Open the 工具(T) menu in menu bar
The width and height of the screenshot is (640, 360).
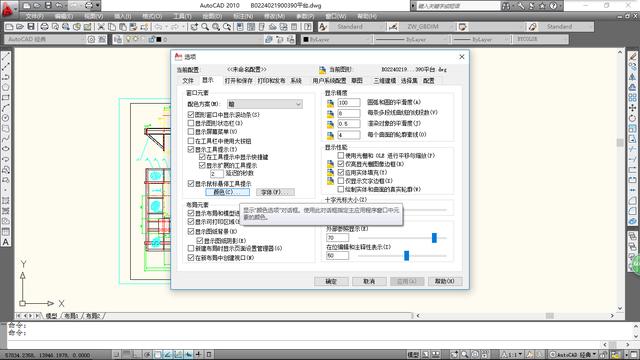(x=182, y=16)
